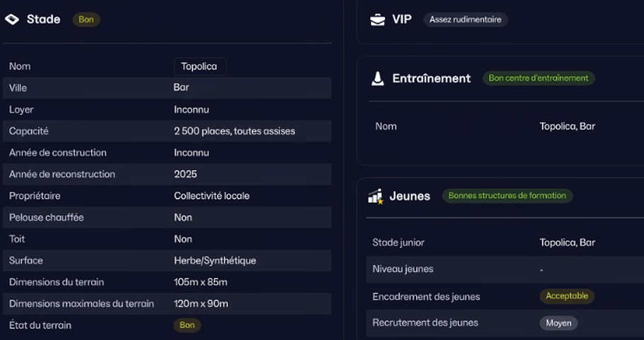Screen dimensions: 644x340
Task: Click the 'Toit' row label
Action: [17, 239]
